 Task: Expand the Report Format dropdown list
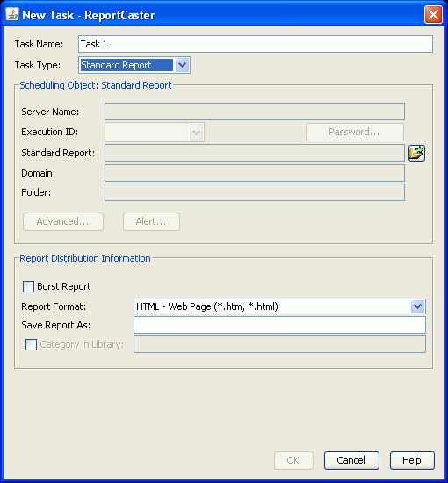(417, 306)
